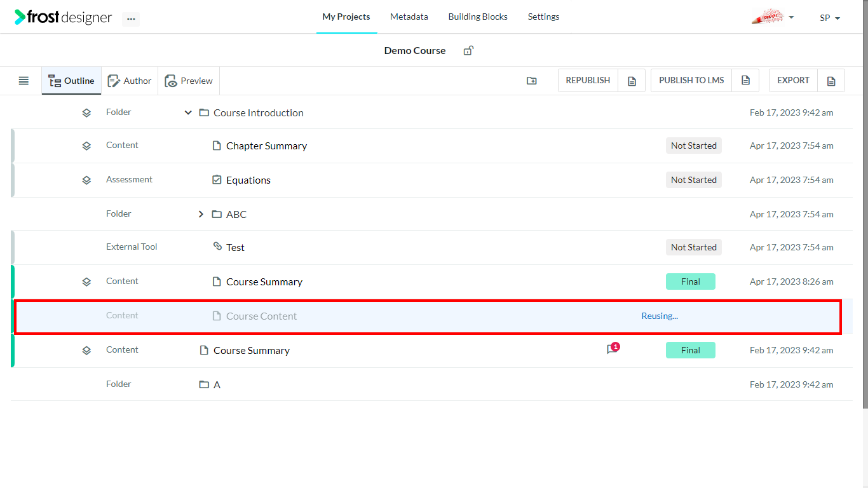This screenshot has height=488, width=868.
Task: Click Not Started status for Test
Action: point(694,247)
